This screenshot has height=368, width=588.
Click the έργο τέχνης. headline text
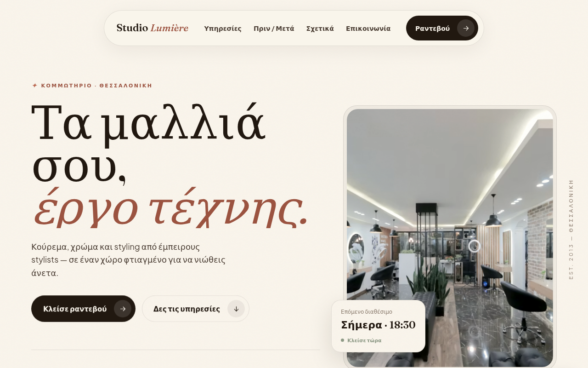[x=171, y=208]
